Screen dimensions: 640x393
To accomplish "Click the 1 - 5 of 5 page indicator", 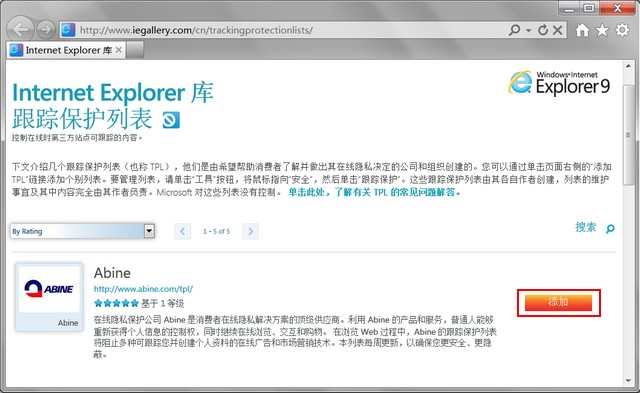I will (x=216, y=231).
